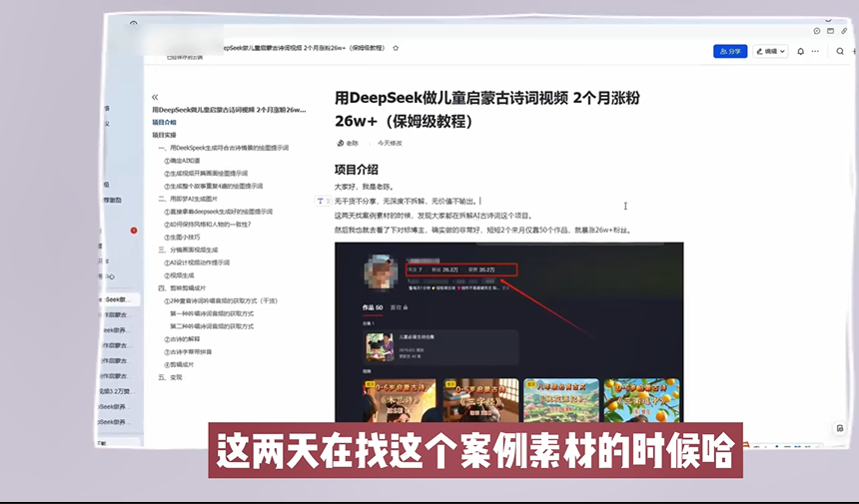Click the document title in the top header

(x=305, y=48)
